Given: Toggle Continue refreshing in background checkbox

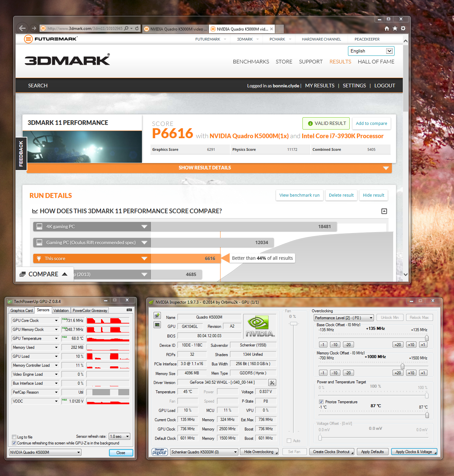Looking at the screenshot, I should [14, 443].
